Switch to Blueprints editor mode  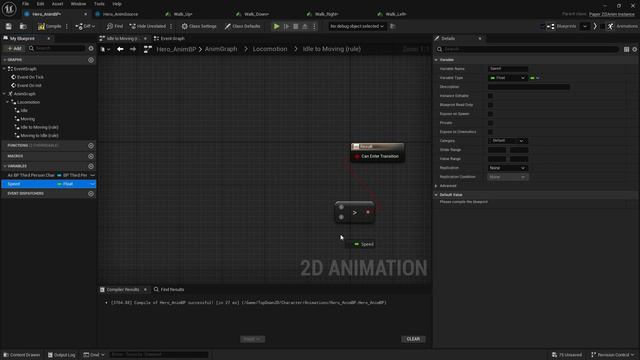562,26
